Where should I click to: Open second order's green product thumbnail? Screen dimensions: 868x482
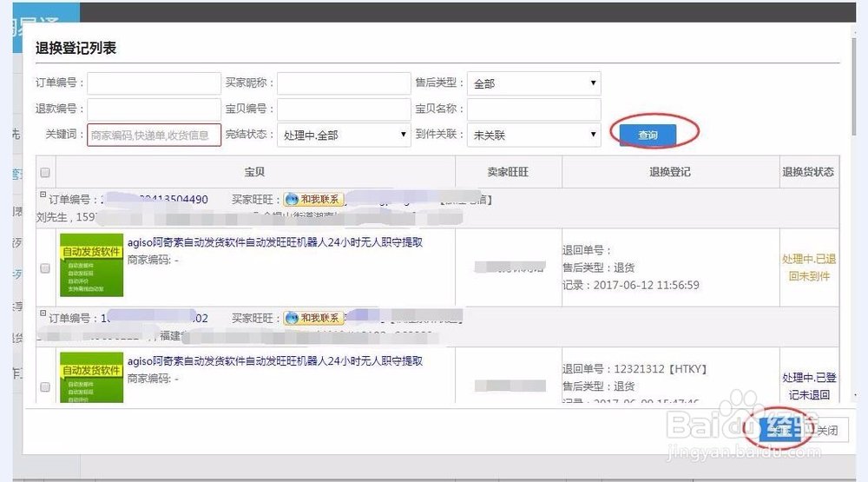point(91,377)
